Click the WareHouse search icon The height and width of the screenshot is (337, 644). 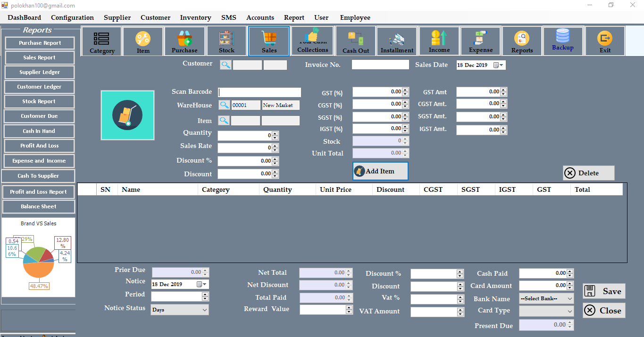224,105
